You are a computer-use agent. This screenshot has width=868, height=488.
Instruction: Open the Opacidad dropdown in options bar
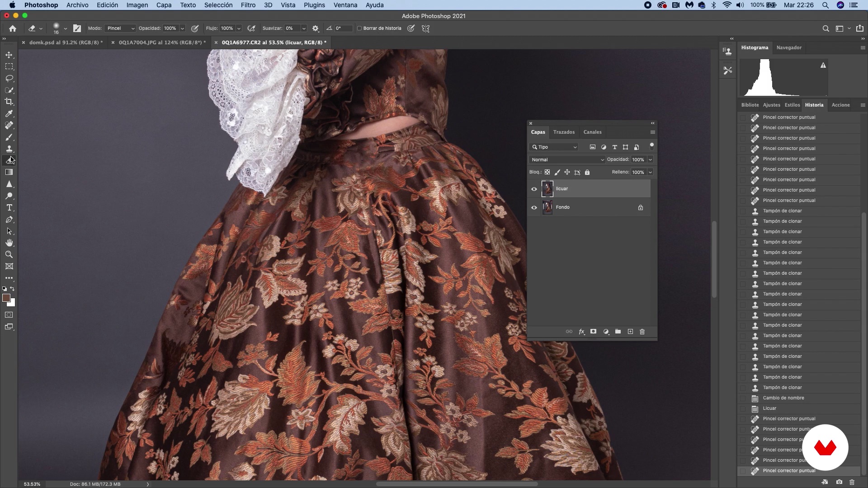point(182,28)
